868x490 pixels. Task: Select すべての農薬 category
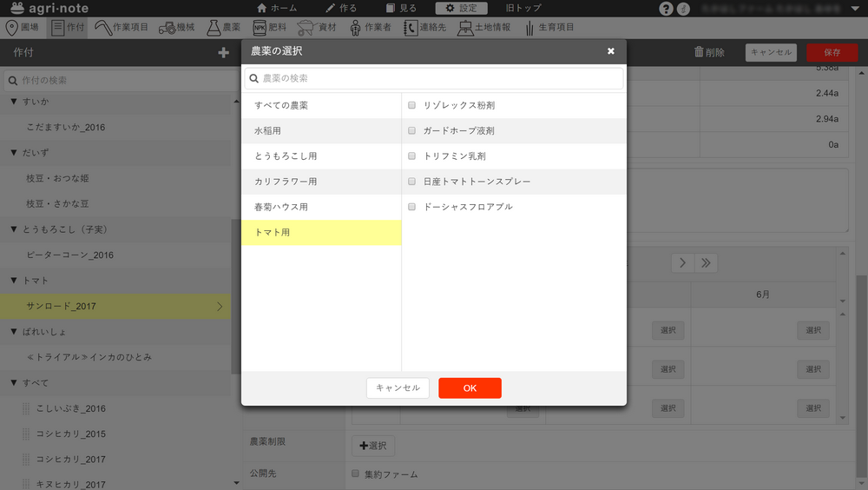pyautogui.click(x=321, y=105)
